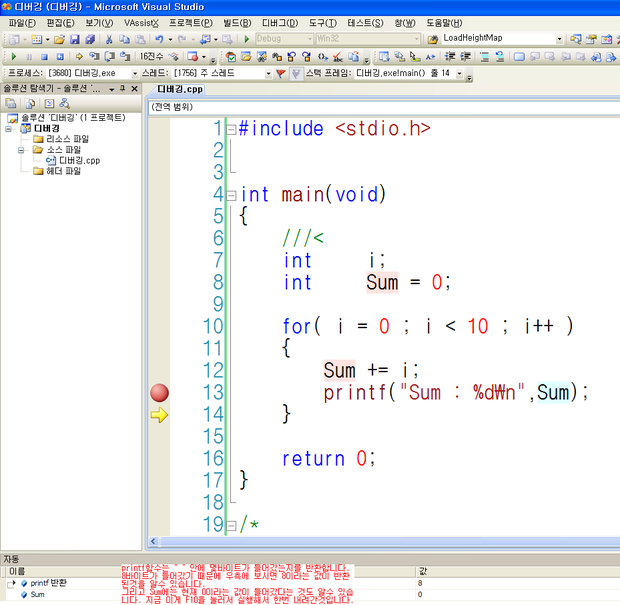This screenshot has height=605, width=620.
Task: Click the left arrow of horizontal scrollbar
Action: (153, 542)
